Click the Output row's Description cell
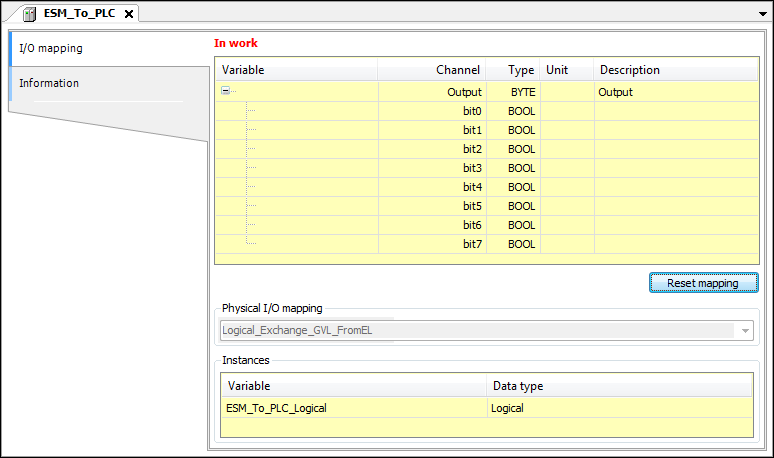The width and height of the screenshot is (774, 458). click(x=674, y=92)
